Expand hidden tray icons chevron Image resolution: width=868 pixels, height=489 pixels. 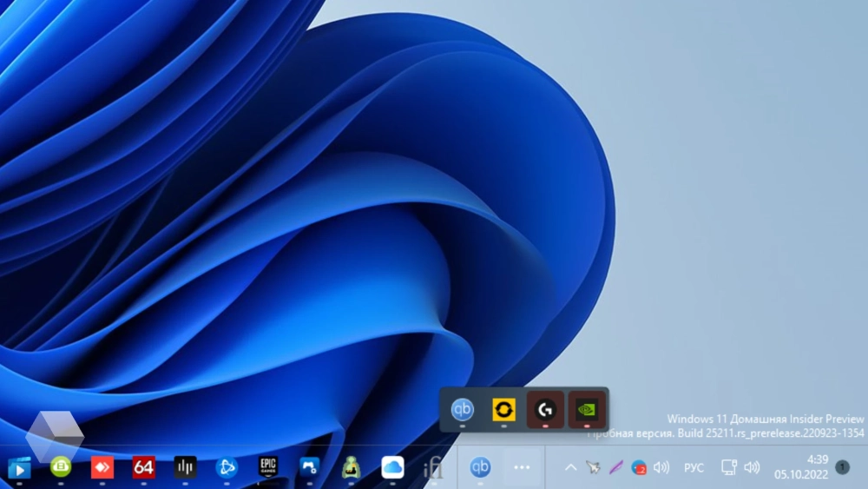(x=570, y=467)
